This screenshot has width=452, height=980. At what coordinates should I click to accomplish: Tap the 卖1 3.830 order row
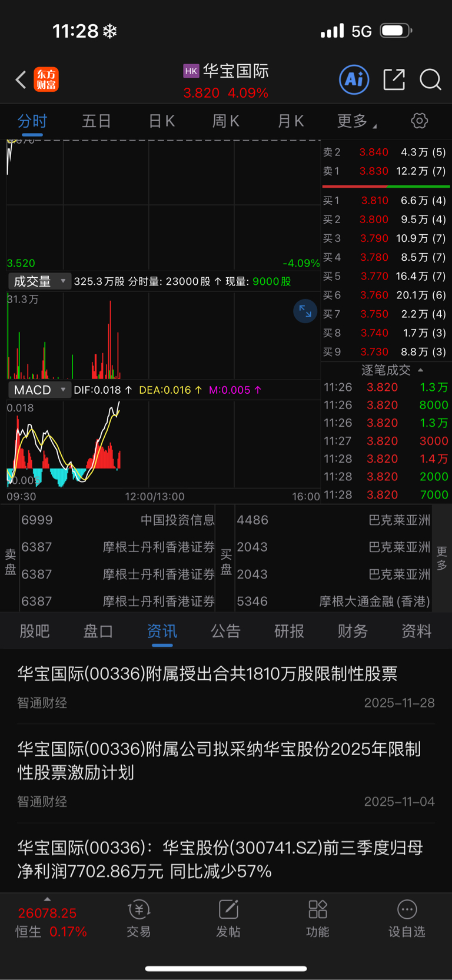[x=386, y=171]
